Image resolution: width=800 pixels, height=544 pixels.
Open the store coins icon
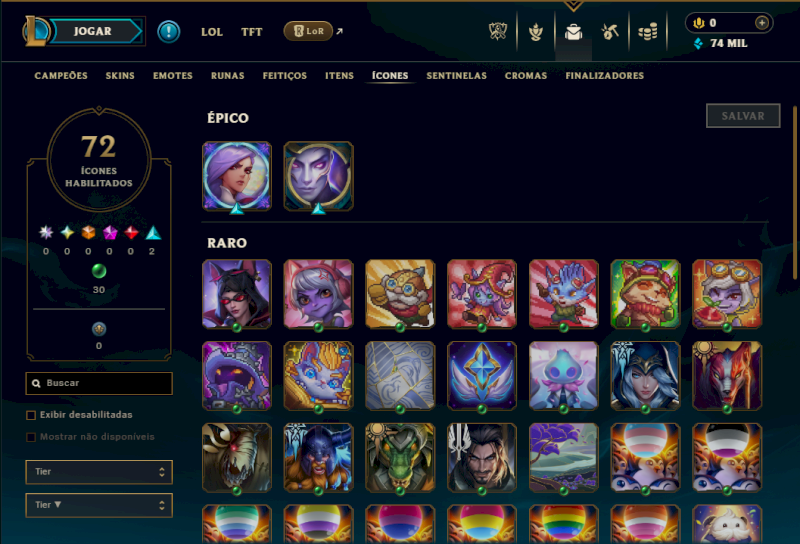coord(648,32)
